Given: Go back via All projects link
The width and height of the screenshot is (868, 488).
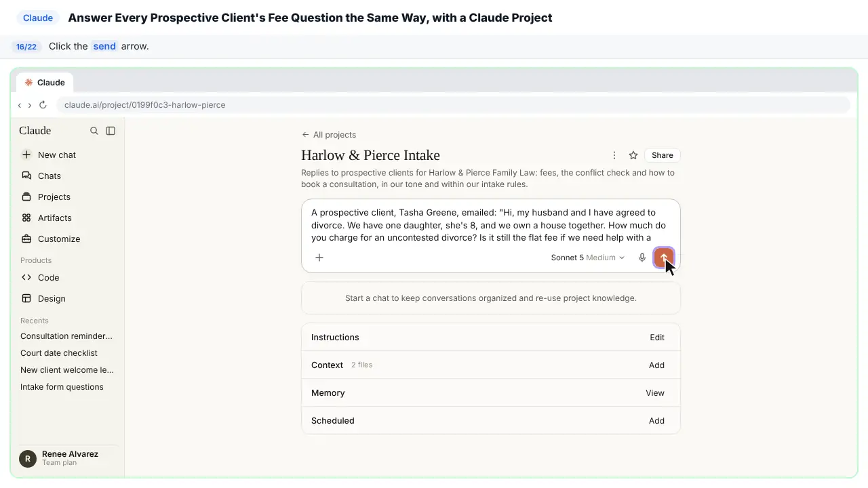Looking at the screenshot, I should pos(329,135).
